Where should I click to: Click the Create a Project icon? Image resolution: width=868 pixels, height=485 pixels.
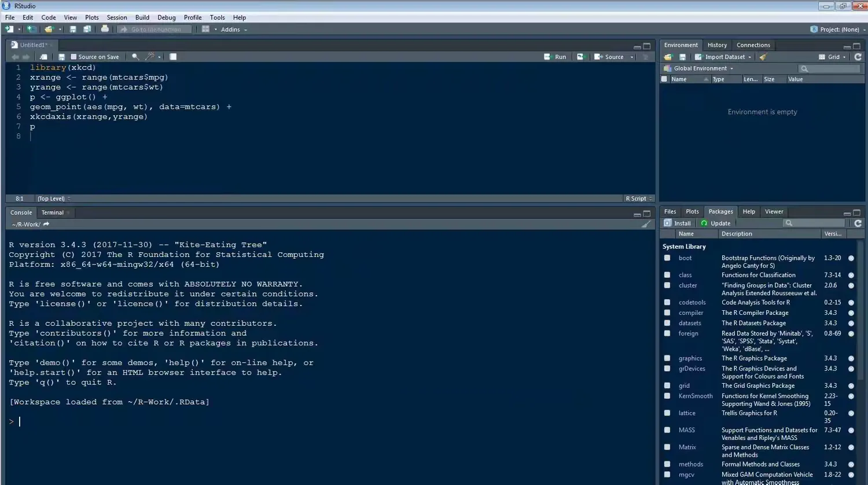coord(32,29)
